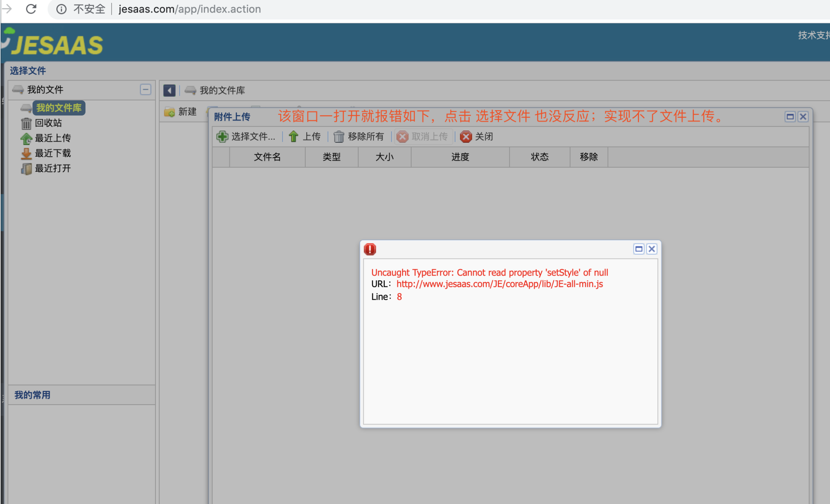
Task: Open the Recycle Bin tree item
Action: 48,123
